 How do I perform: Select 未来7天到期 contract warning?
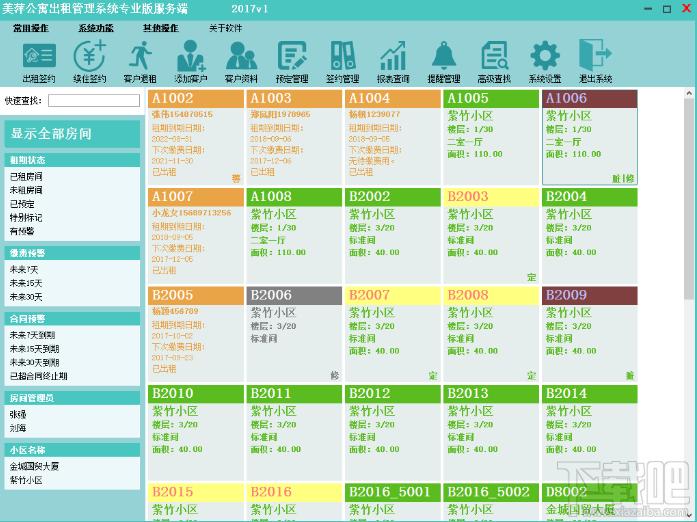[32, 335]
